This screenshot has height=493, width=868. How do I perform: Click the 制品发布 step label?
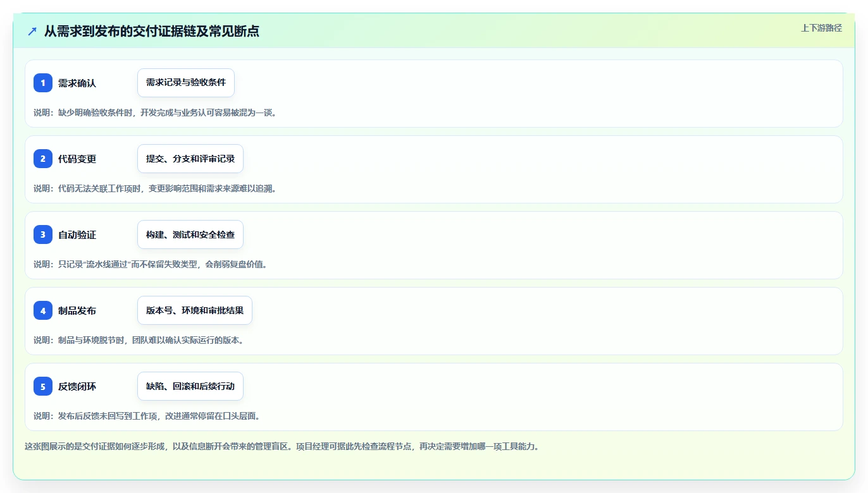click(77, 310)
